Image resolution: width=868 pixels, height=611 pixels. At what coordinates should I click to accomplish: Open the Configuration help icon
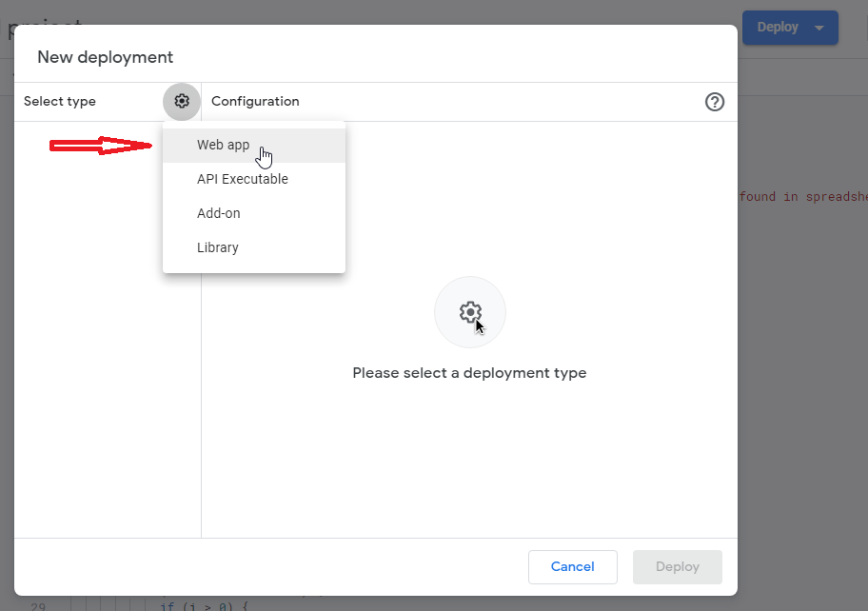[x=714, y=102]
